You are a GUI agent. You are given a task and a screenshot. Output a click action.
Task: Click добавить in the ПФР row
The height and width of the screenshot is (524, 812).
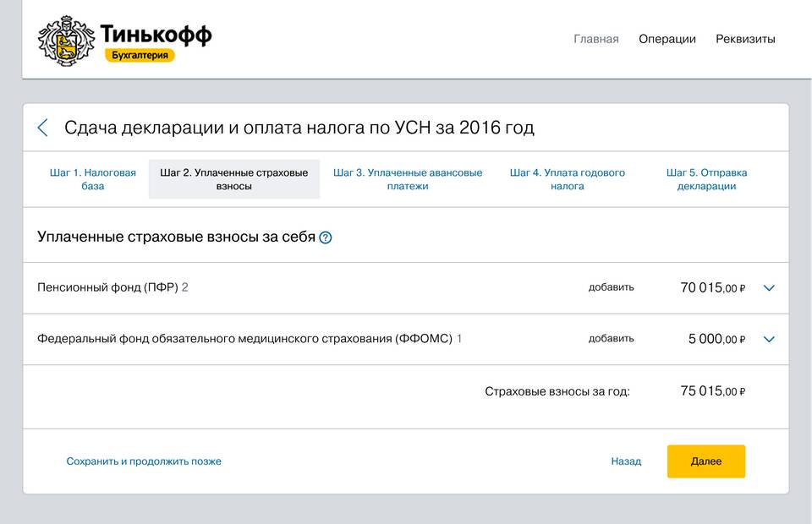coord(611,287)
